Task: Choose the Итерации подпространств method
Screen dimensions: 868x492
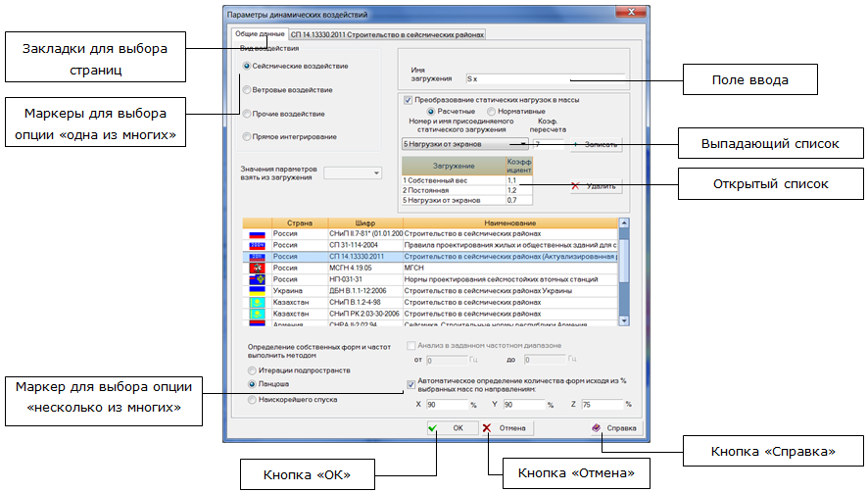Action: [253, 370]
